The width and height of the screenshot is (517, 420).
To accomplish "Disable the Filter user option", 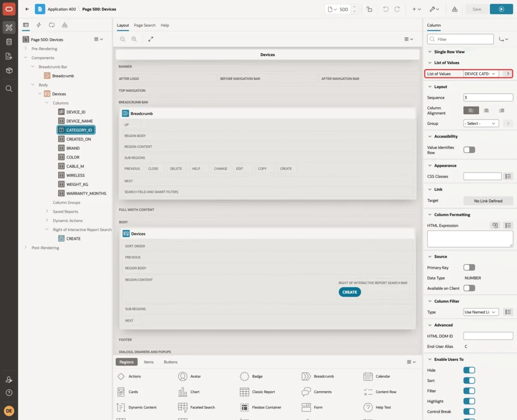I will coord(469,391).
